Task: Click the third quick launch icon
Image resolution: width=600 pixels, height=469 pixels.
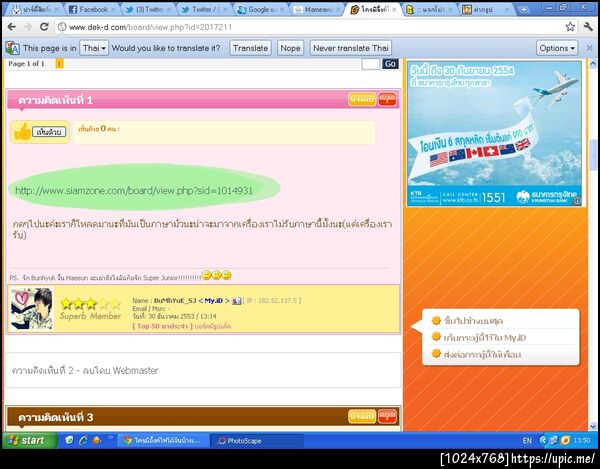Action: (97, 440)
